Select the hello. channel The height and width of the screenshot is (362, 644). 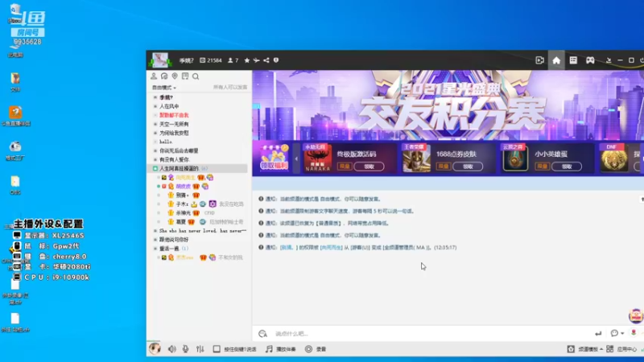(166, 142)
